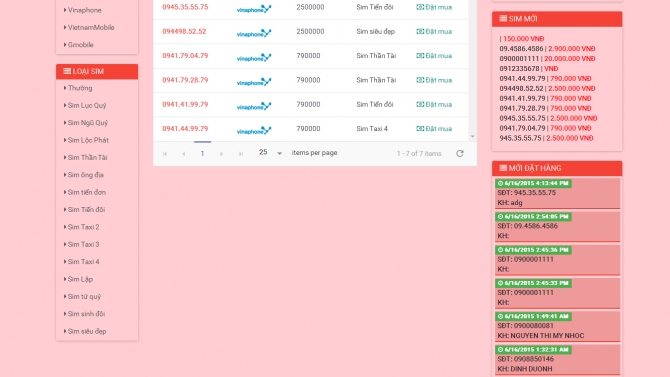This screenshot has width=670, height=377.
Task: Open number 0945.35.55.75 in table
Action: tap(185, 7)
